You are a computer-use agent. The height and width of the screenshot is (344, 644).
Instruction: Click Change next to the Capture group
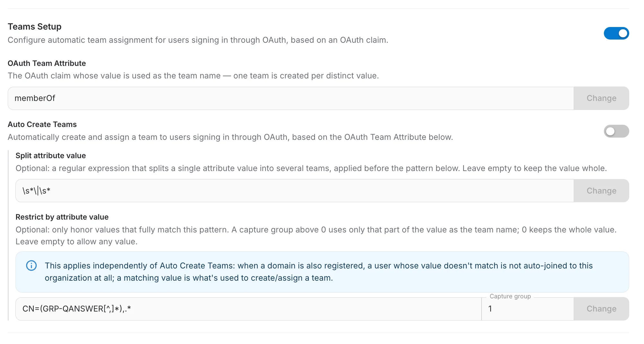click(601, 309)
